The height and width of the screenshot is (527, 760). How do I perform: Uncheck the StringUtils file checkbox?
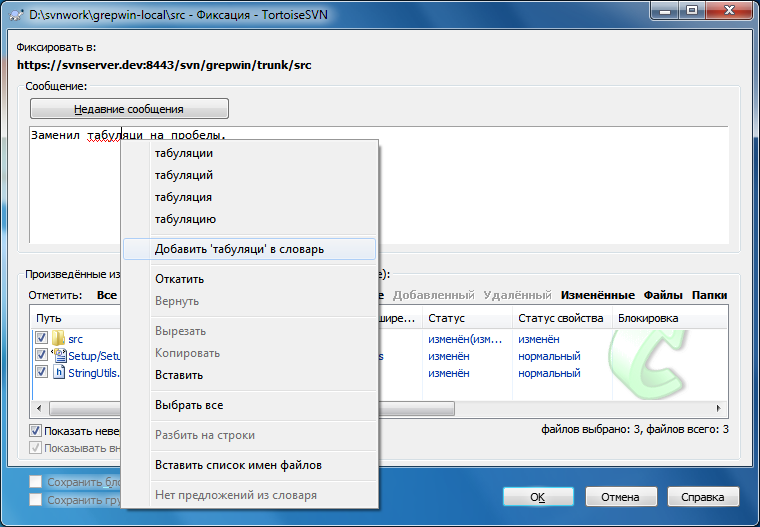tap(41, 372)
